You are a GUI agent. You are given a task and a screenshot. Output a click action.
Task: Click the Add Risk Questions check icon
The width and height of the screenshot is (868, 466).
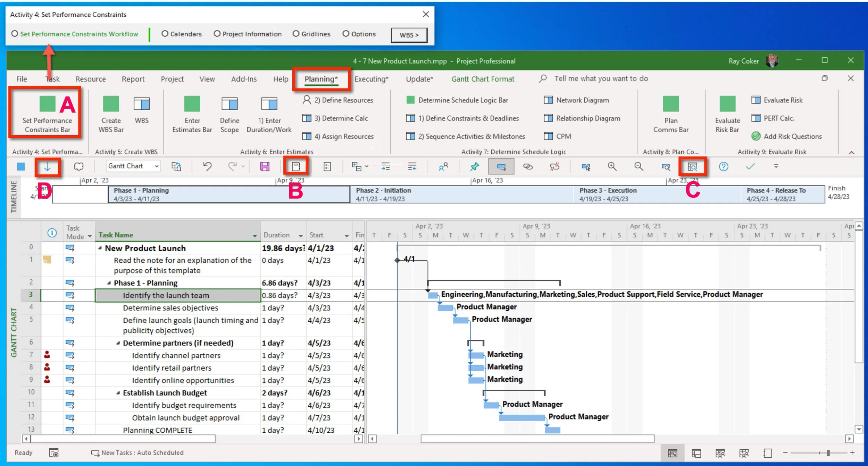(756, 136)
